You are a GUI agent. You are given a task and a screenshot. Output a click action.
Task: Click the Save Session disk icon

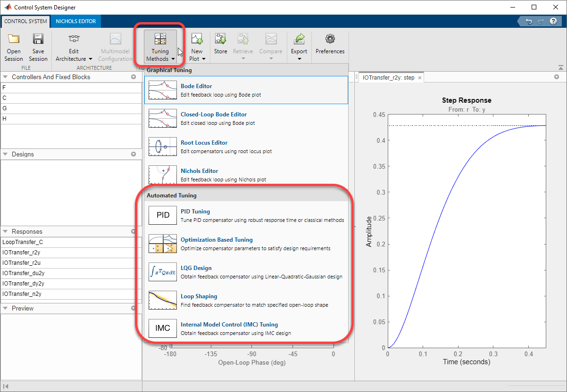click(38, 39)
